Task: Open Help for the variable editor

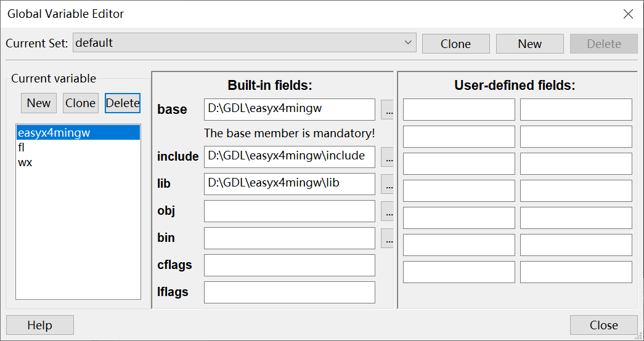Action: click(x=40, y=325)
